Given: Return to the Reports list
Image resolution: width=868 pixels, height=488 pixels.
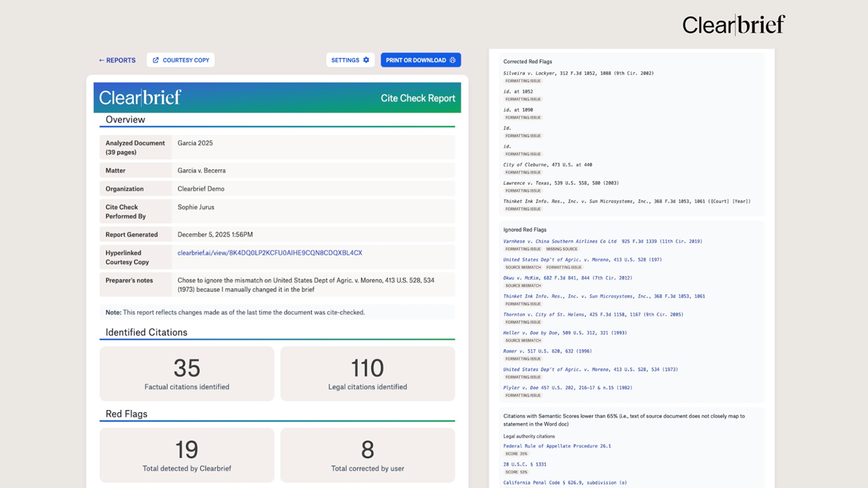Looking at the screenshot, I should pos(117,60).
